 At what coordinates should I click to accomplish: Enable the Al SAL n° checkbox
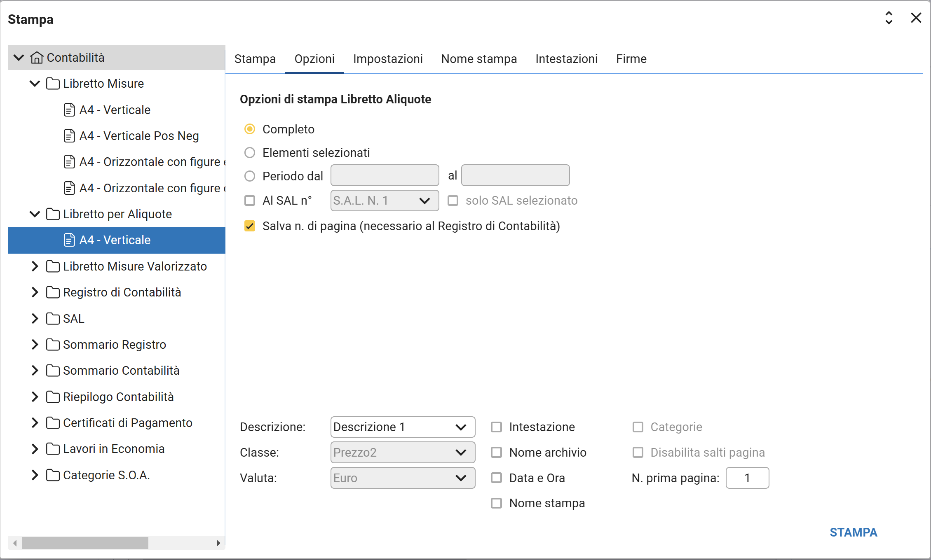tap(250, 201)
